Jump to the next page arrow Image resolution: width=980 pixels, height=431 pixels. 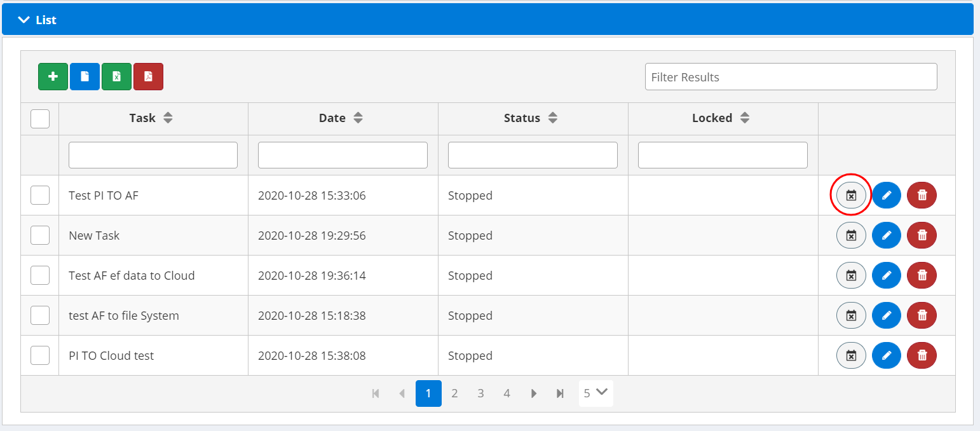[x=533, y=393]
